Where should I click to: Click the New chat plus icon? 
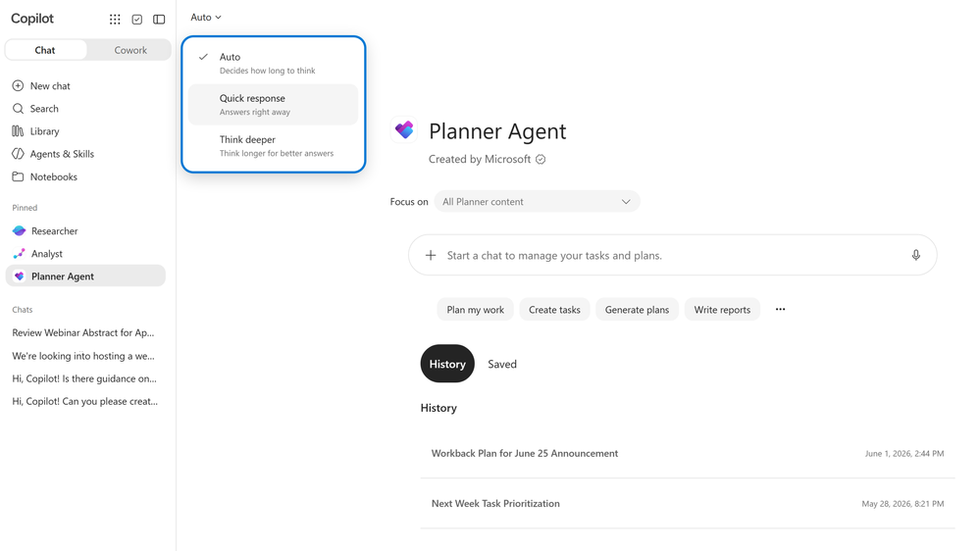(18, 85)
